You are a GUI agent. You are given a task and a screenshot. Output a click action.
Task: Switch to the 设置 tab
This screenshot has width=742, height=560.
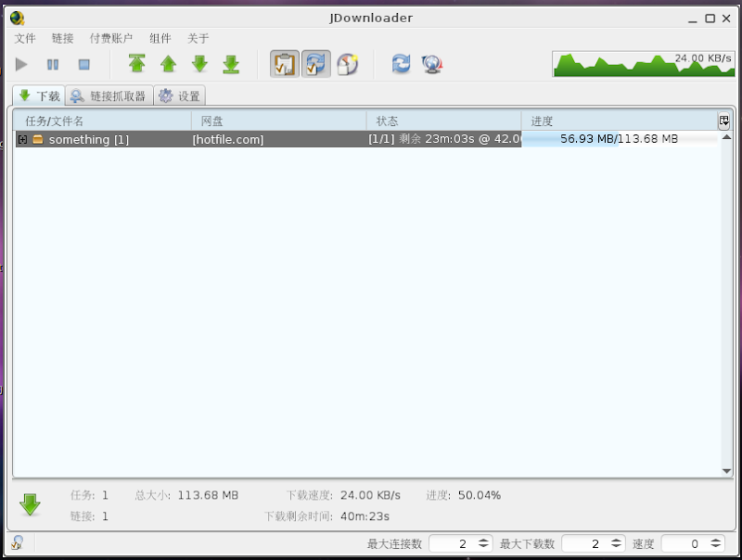click(x=179, y=96)
